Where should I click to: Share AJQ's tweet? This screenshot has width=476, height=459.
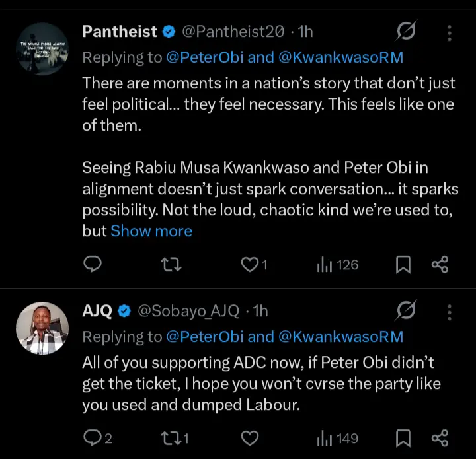tap(440, 438)
